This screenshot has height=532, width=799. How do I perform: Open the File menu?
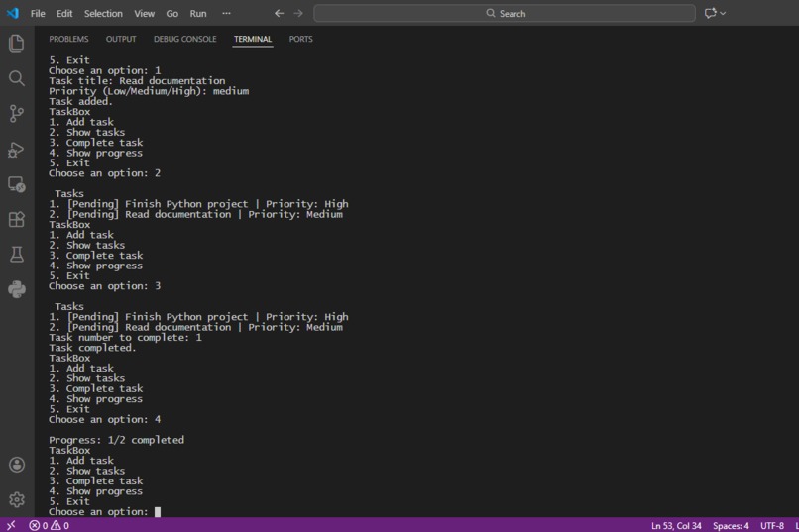point(38,14)
